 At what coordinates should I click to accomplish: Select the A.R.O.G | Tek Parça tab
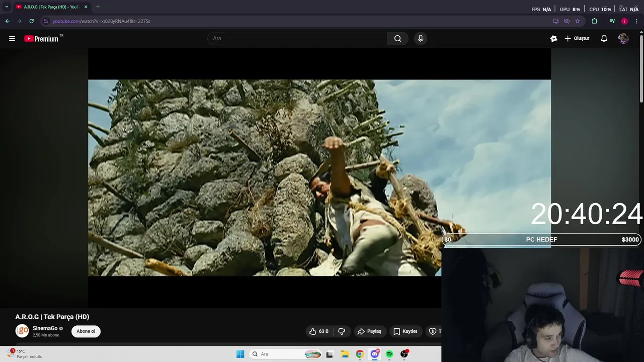click(x=51, y=7)
